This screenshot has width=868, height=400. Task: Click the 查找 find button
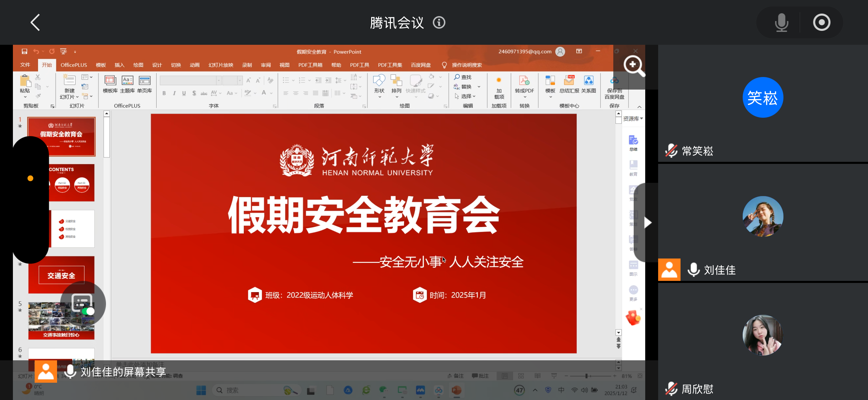[463, 77]
